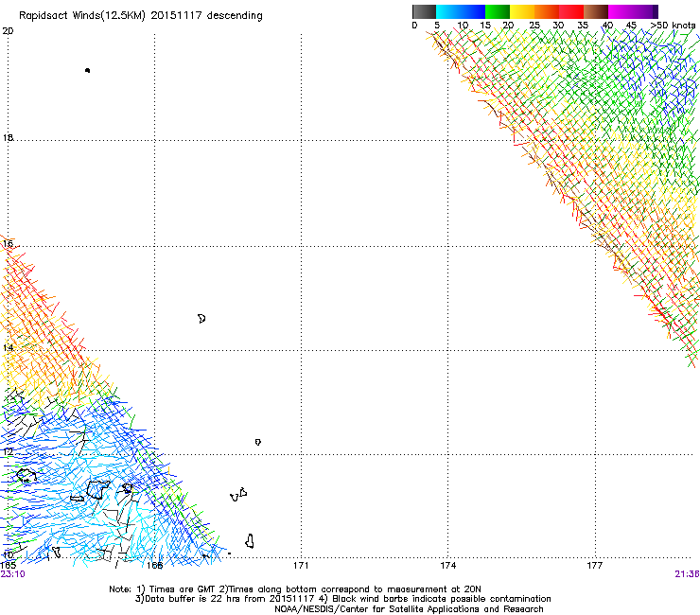This screenshot has width=700, height=615.
Task: Click the green 15–20 knots legend segment
Action: [x=498, y=11]
